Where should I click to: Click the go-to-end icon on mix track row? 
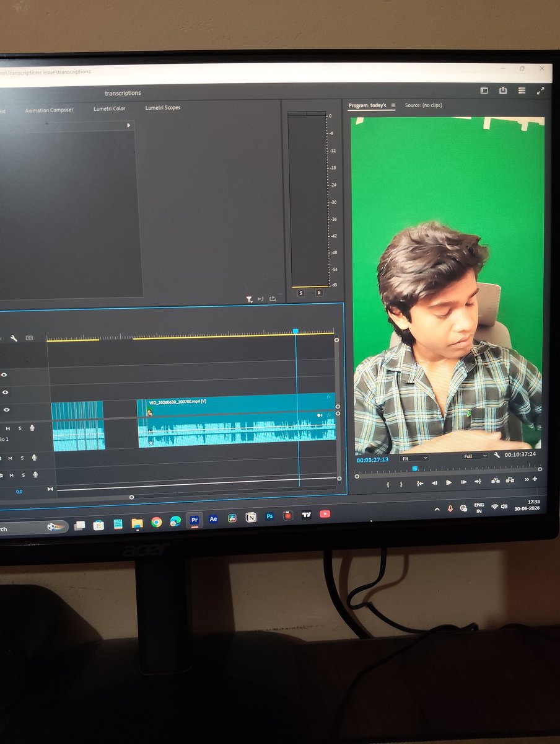pos(50,490)
